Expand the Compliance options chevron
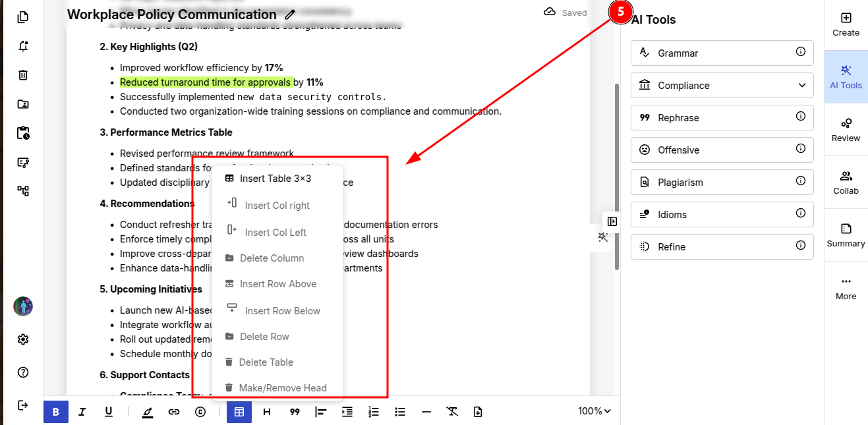 [802, 85]
